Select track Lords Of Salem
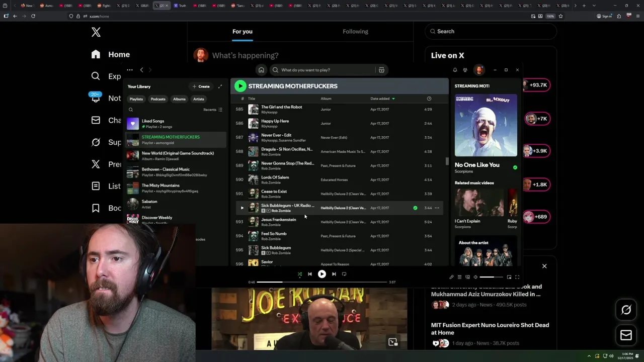The width and height of the screenshot is (644, 362). [275, 177]
